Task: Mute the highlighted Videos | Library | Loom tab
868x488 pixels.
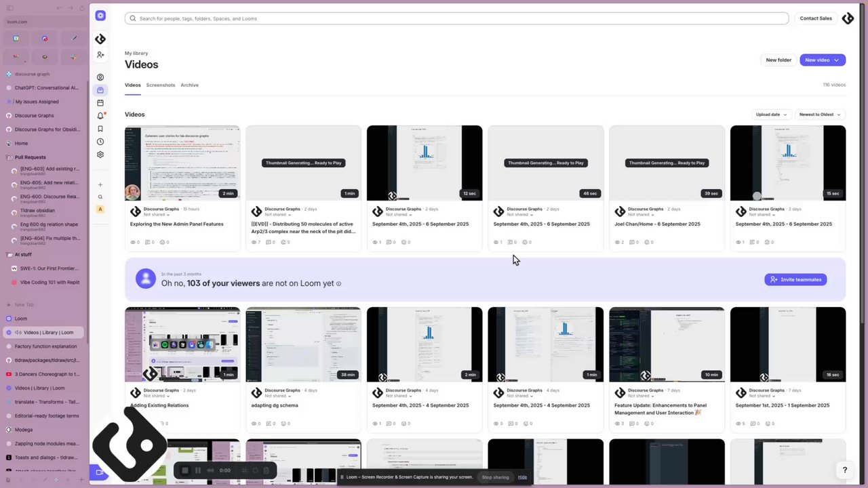Action: coord(18,332)
